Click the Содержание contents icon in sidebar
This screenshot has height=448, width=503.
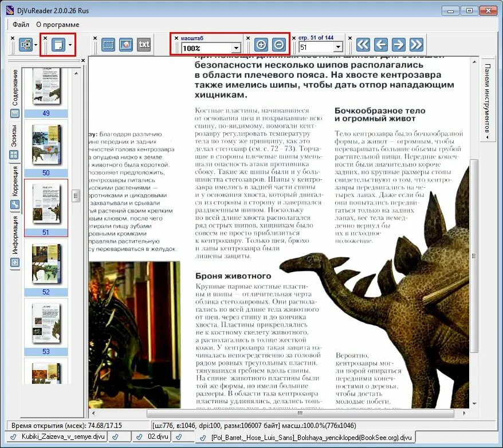coord(15,113)
